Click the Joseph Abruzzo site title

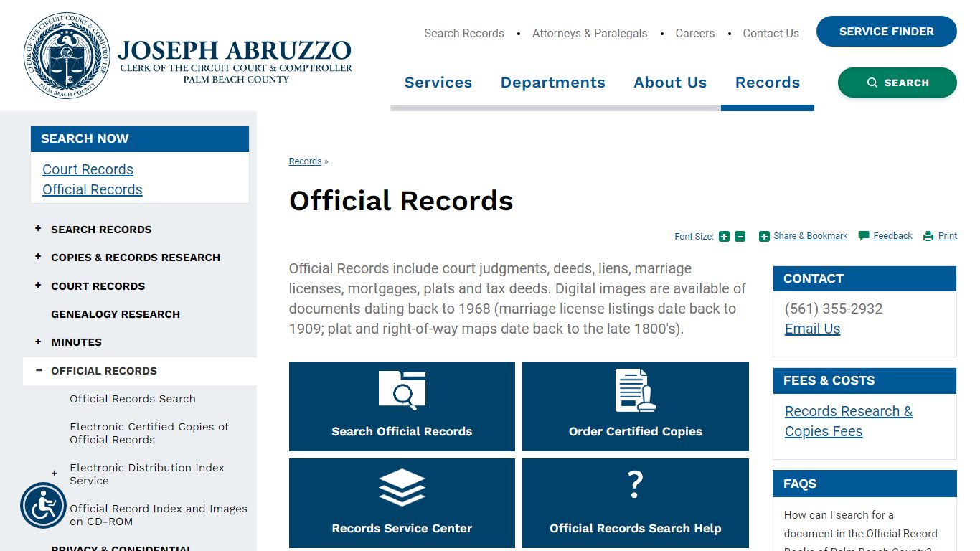pos(235,50)
